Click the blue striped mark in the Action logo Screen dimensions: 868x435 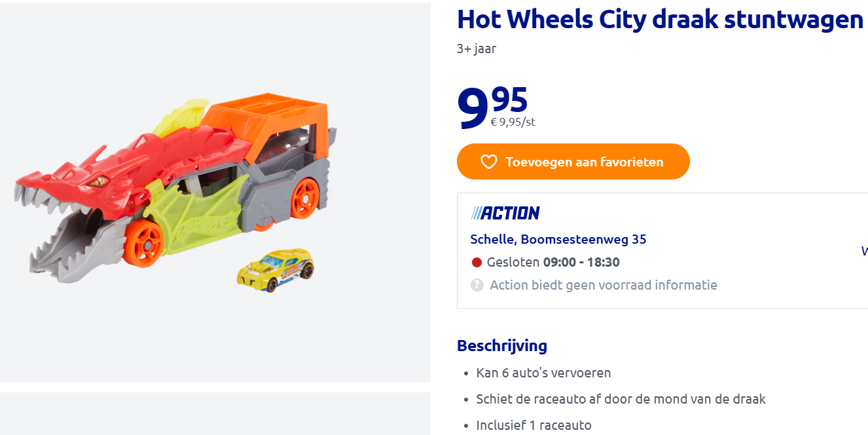[476, 212]
